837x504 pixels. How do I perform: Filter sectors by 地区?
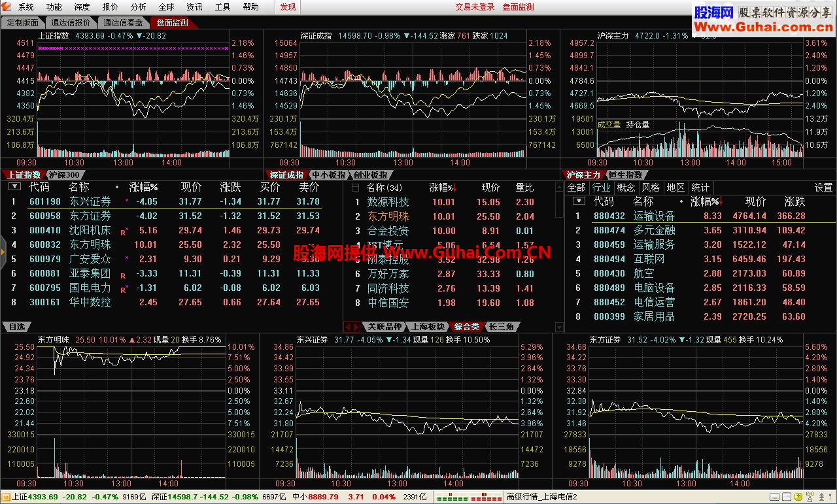pos(675,188)
